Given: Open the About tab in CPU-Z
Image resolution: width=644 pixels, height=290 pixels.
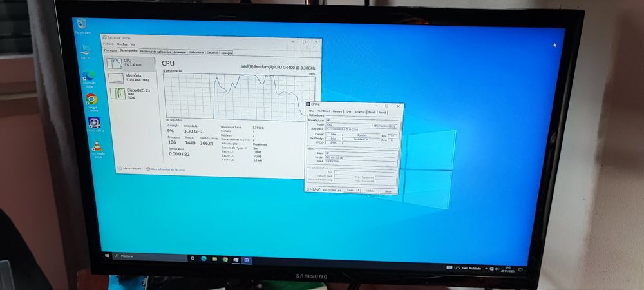Looking at the screenshot, I should click(x=382, y=113).
